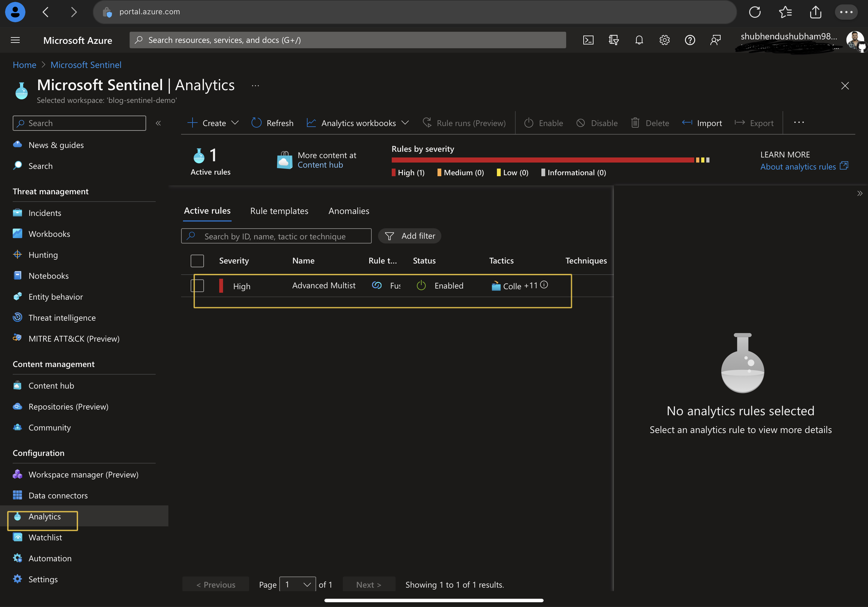Add page to favorites star icon

(785, 12)
